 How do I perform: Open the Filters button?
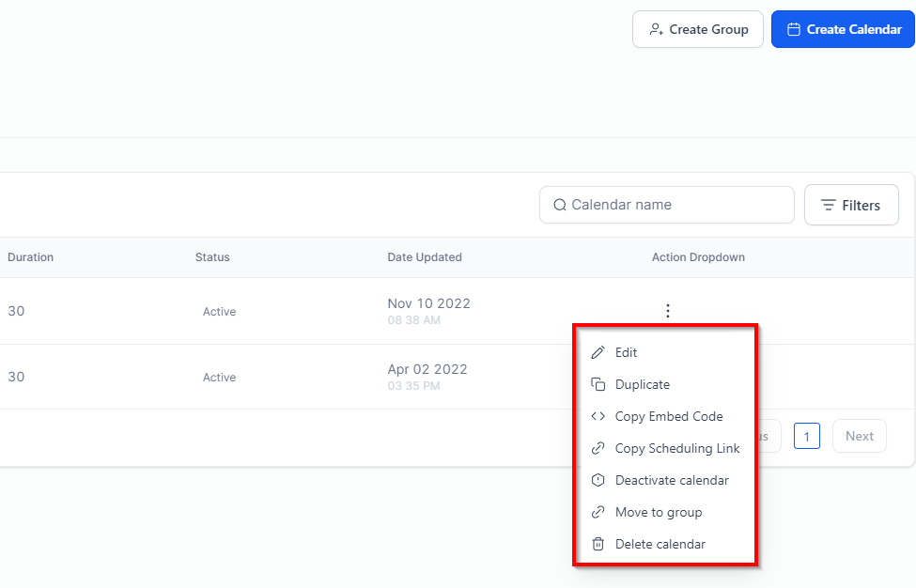pyautogui.click(x=851, y=205)
